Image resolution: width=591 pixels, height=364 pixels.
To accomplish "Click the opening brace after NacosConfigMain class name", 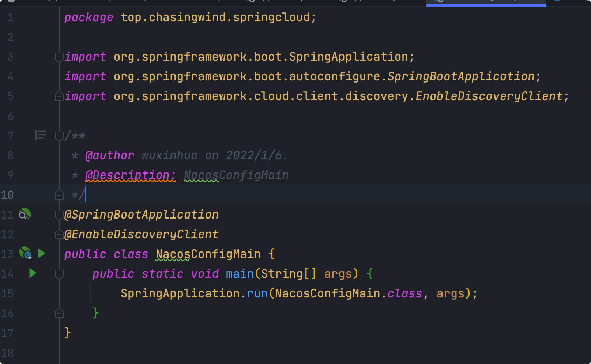I will [x=271, y=254].
